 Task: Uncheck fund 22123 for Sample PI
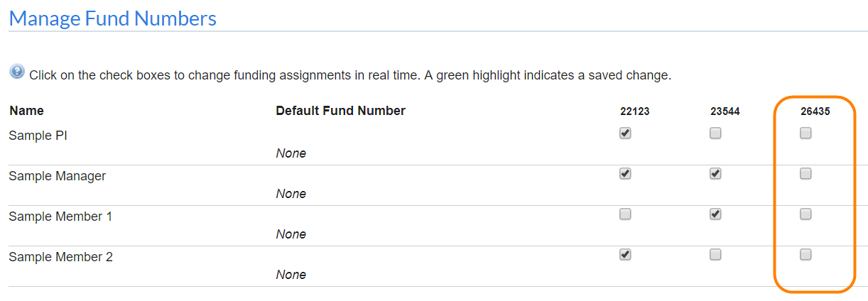click(625, 133)
